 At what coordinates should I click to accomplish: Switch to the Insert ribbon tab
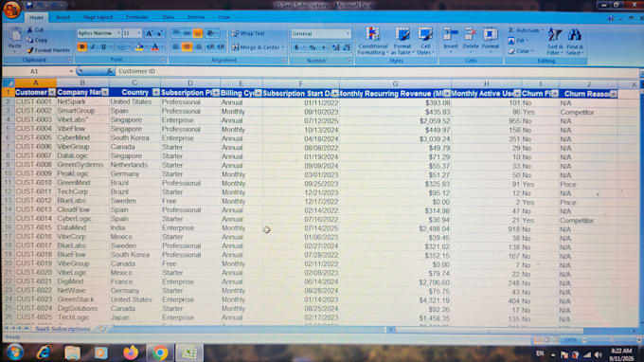(x=63, y=17)
